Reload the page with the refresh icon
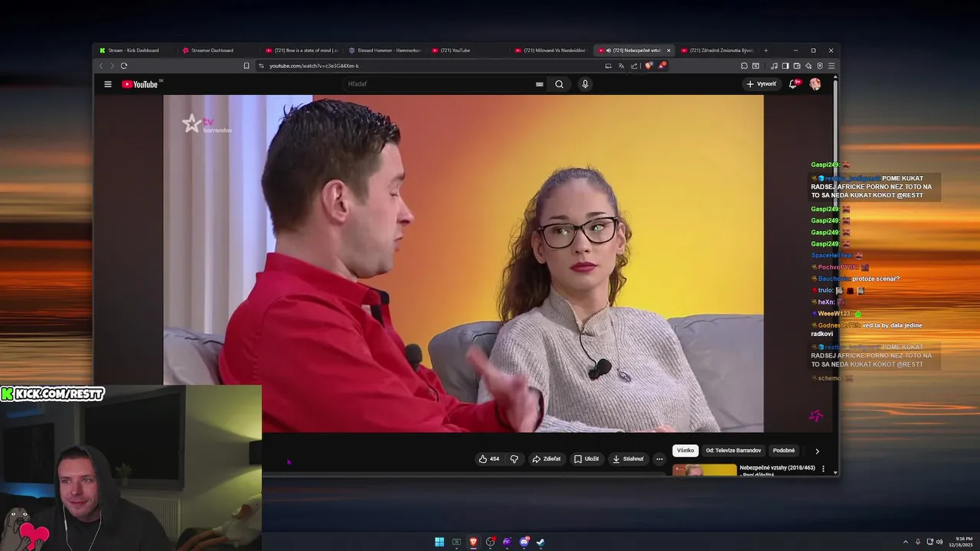The image size is (980, 551). pyautogui.click(x=124, y=66)
